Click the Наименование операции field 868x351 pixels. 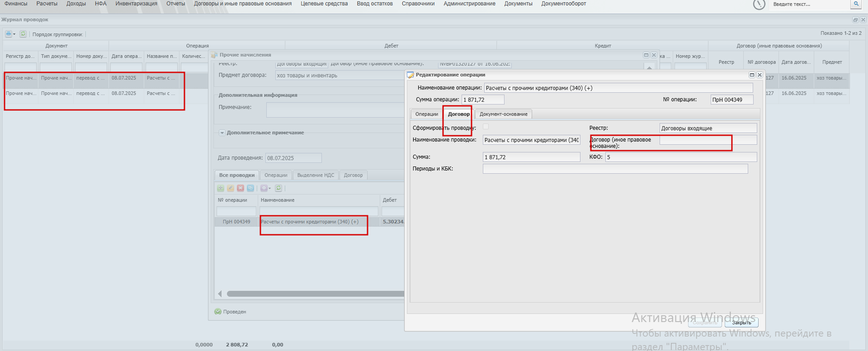tap(618, 88)
